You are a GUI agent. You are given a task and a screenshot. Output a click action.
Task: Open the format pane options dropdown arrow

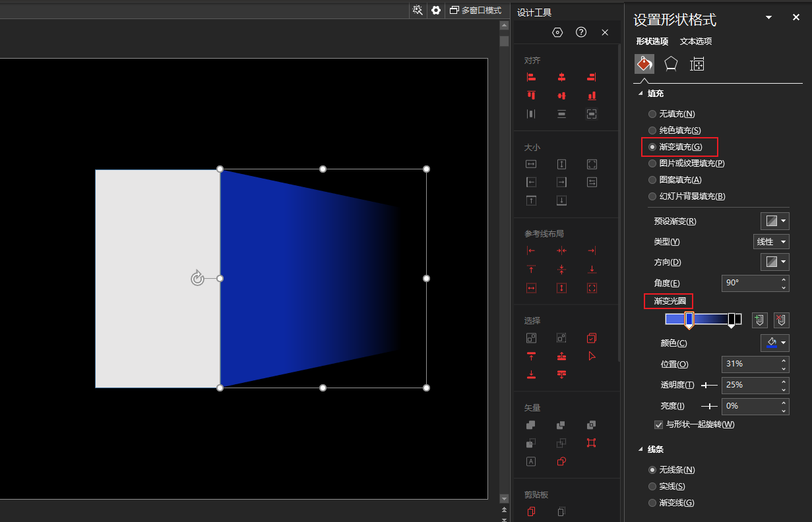[768, 18]
